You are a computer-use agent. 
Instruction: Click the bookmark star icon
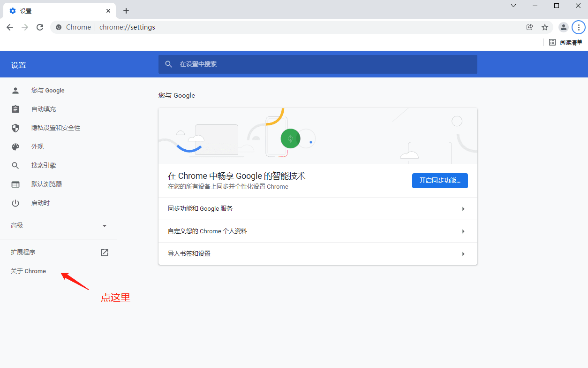point(544,27)
